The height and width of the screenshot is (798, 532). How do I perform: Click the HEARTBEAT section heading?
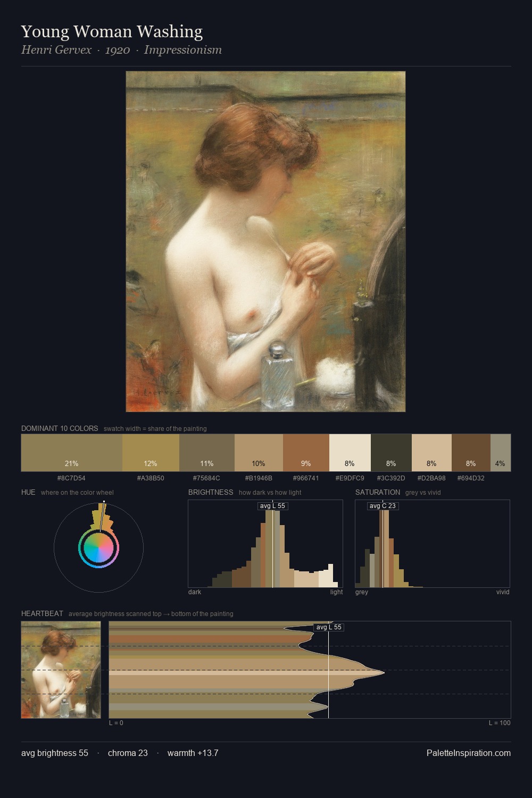[42, 613]
